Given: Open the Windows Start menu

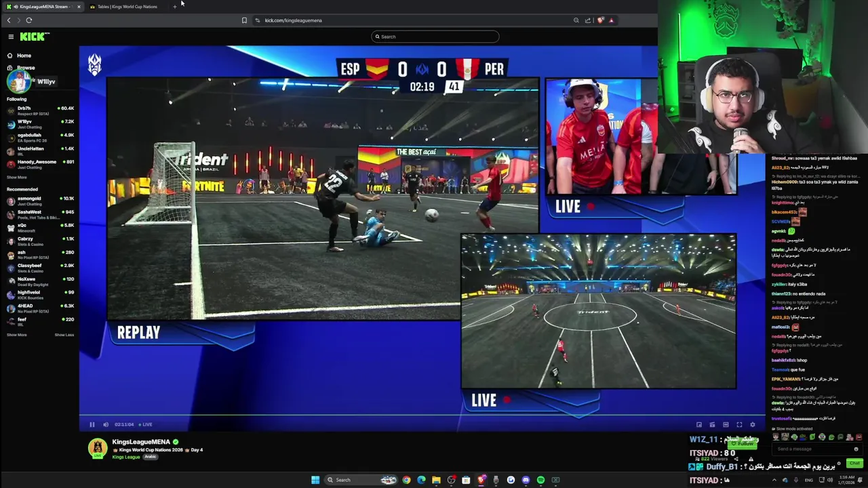Looking at the screenshot, I should coord(315,480).
